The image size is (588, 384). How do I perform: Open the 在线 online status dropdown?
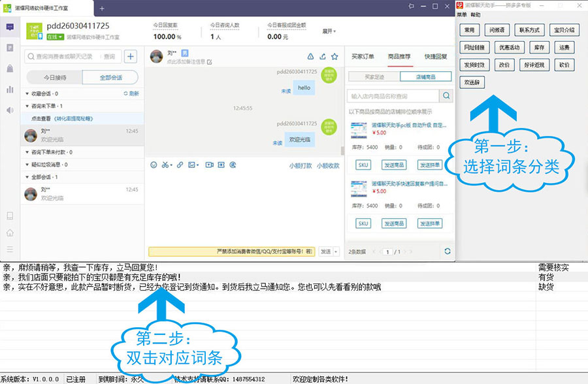tap(56, 36)
